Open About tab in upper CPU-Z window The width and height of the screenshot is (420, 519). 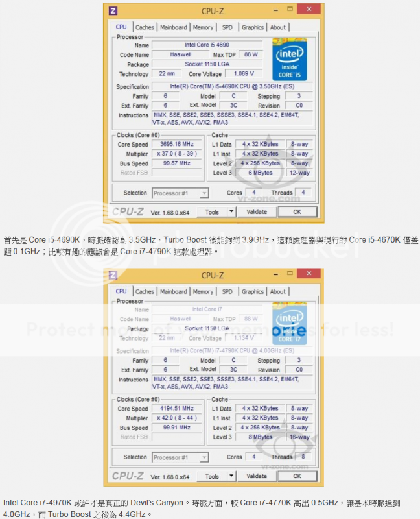[278, 27]
